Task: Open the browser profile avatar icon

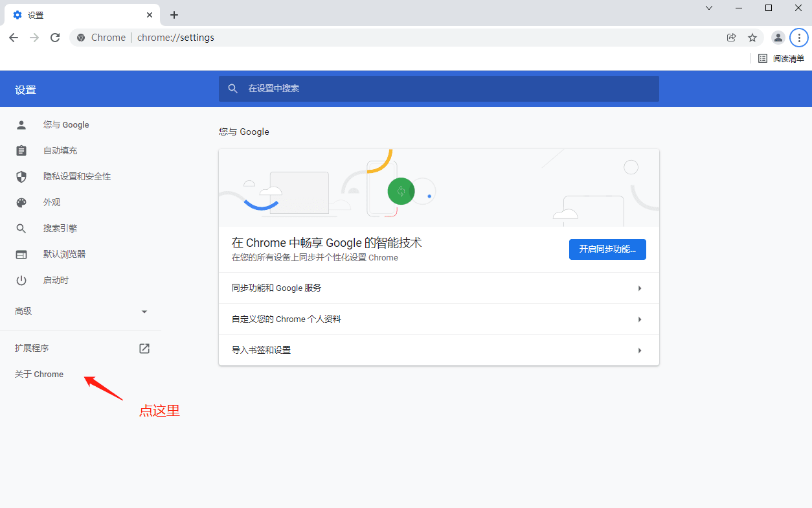Action: [x=778, y=38]
